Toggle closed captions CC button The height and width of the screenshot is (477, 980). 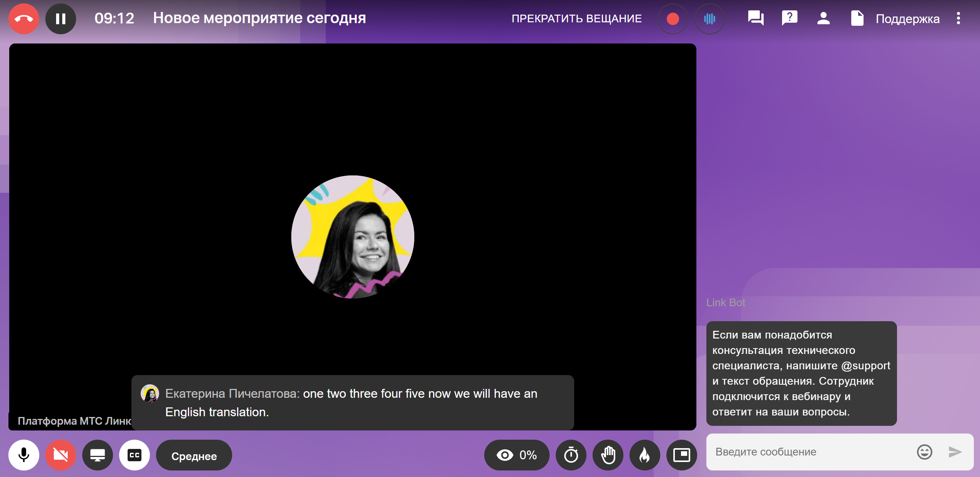[135, 455]
